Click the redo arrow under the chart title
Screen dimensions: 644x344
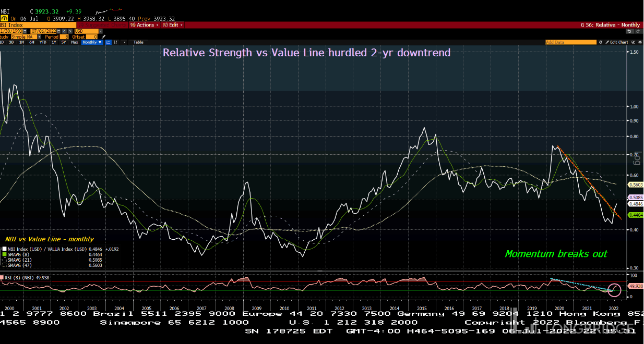click(637, 31)
